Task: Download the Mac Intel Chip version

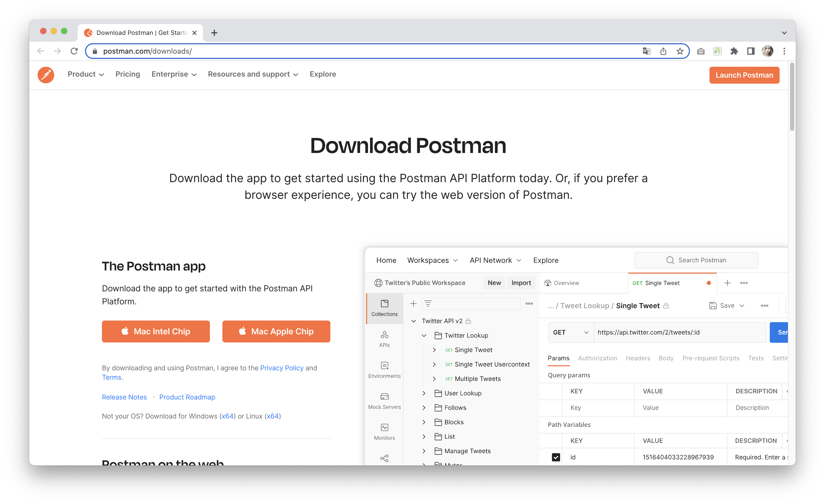Action: (156, 331)
